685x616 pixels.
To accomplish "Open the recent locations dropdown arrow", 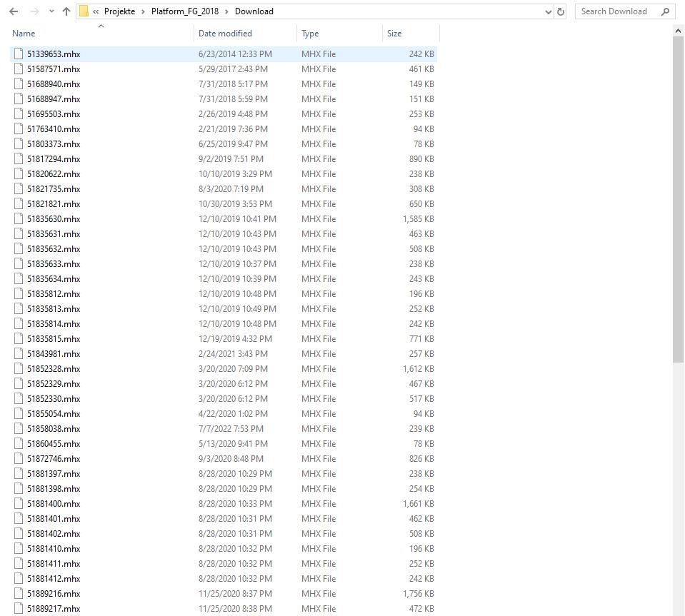I will (51, 11).
